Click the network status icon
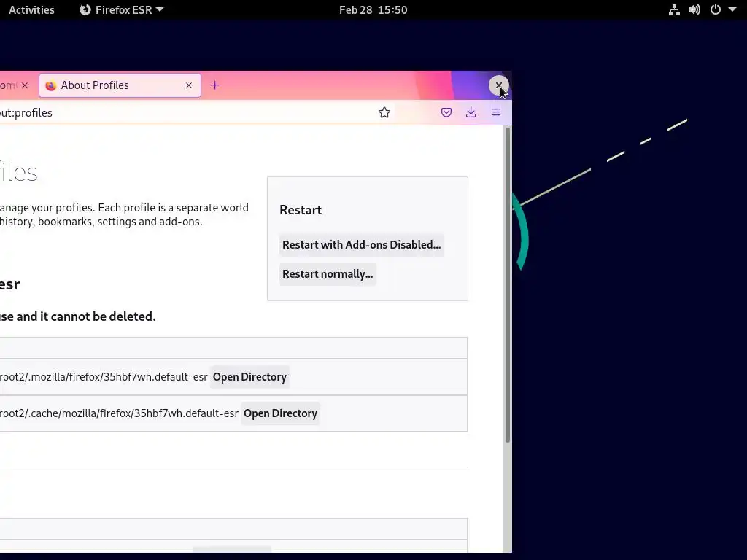The image size is (747, 560). (x=674, y=10)
